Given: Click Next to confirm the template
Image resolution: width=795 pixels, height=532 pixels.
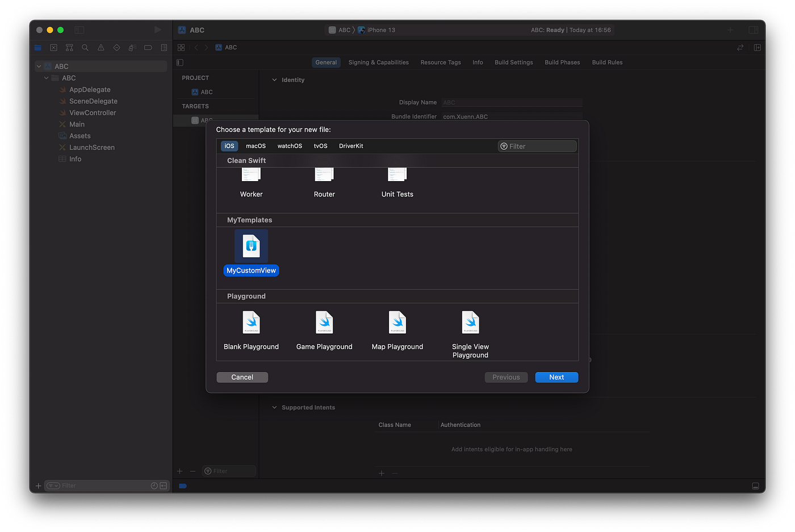Looking at the screenshot, I should [556, 377].
